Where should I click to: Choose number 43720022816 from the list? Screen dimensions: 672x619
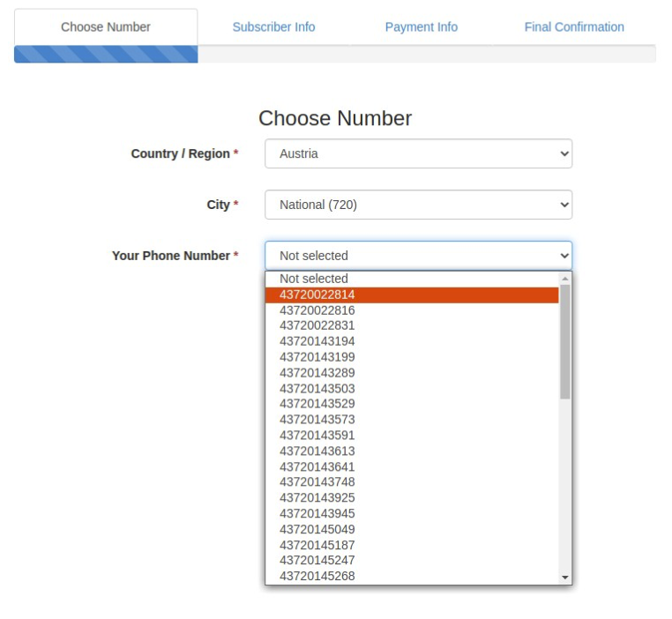[x=412, y=310]
